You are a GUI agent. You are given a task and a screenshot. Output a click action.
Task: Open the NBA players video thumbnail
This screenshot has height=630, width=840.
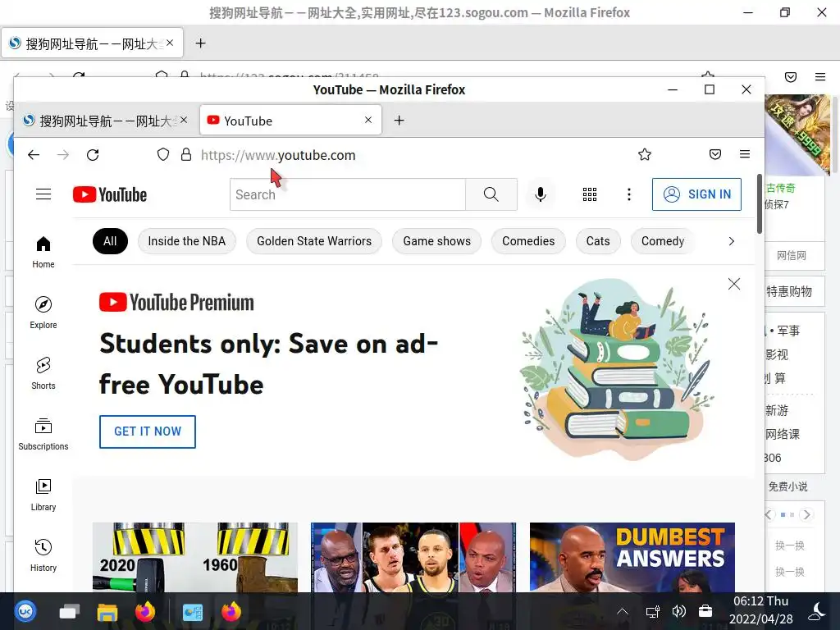(x=413, y=557)
